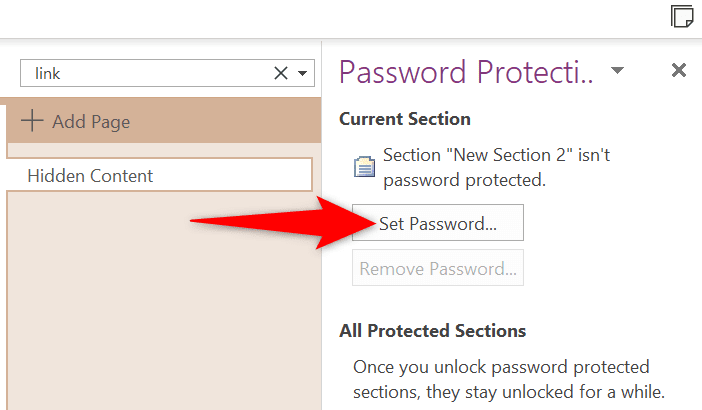Close the Password Protection pane
702x410 pixels.
[x=679, y=70]
